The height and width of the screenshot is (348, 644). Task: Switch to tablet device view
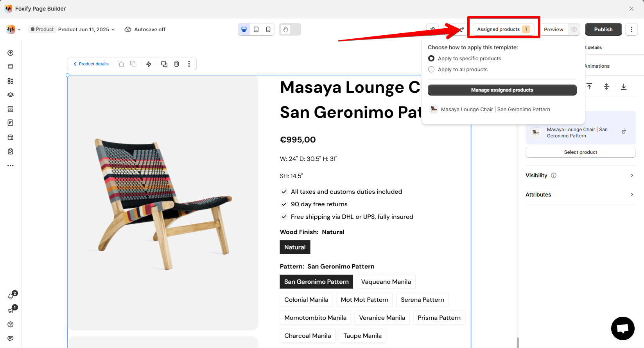[256, 29]
